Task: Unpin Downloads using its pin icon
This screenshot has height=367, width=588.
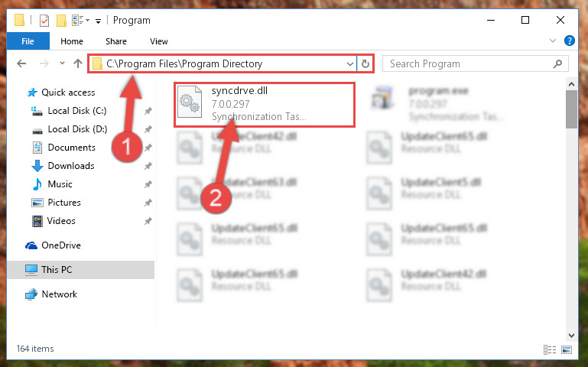Action: click(x=148, y=166)
